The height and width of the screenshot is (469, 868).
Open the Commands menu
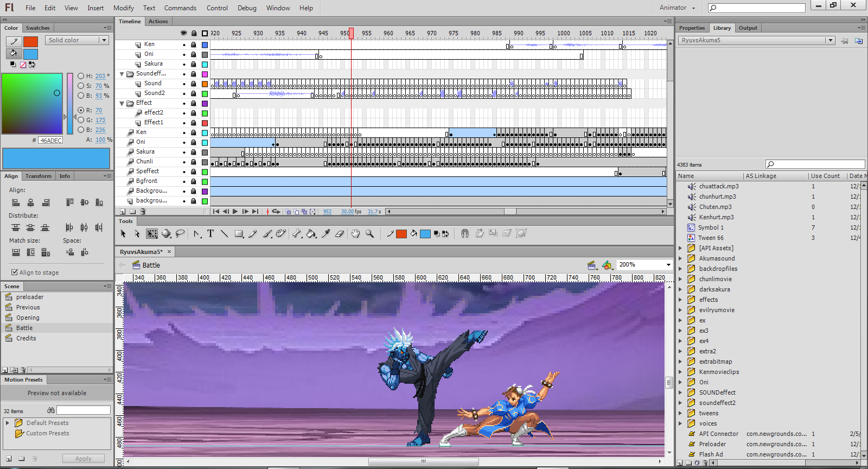(180, 8)
